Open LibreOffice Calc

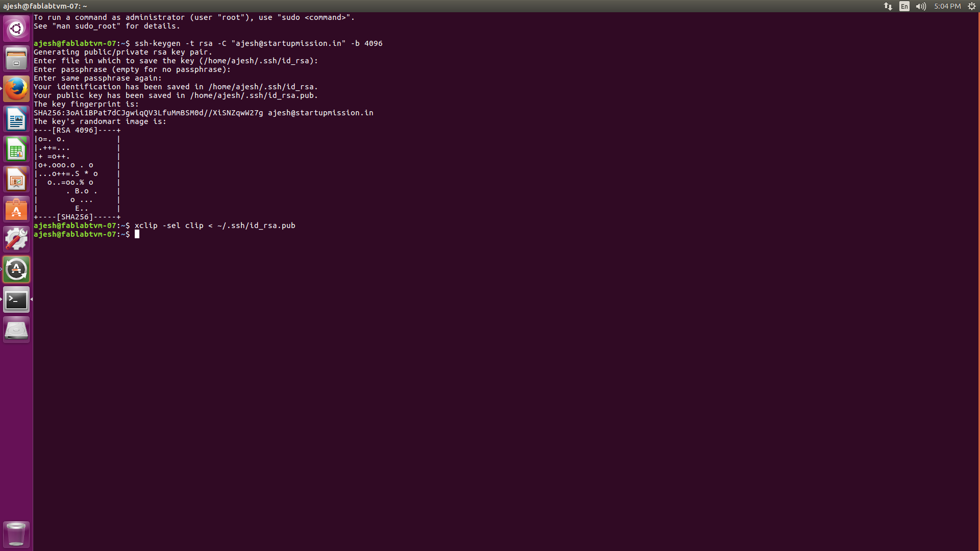[x=16, y=148]
